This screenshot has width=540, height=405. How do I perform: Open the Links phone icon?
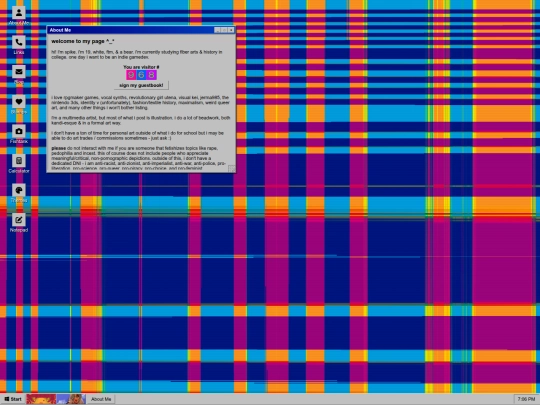coord(19,45)
